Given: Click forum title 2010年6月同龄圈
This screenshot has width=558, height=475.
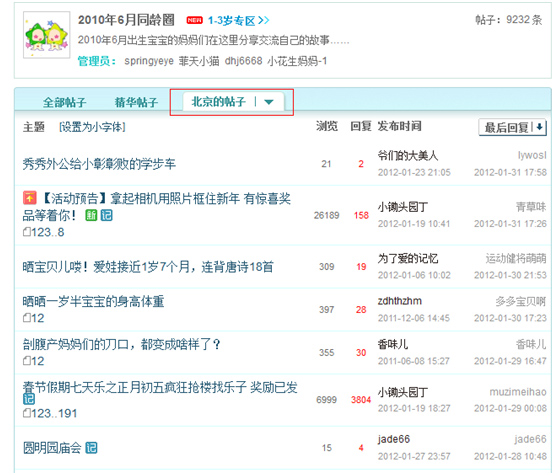Looking at the screenshot, I should [126, 20].
